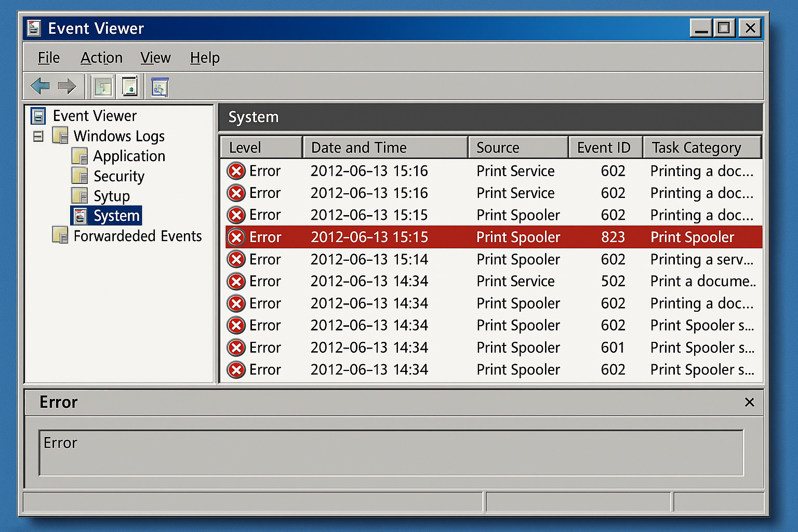Collapse the Windows Logs tree node
The width and height of the screenshot is (798, 532).
tap(37, 136)
